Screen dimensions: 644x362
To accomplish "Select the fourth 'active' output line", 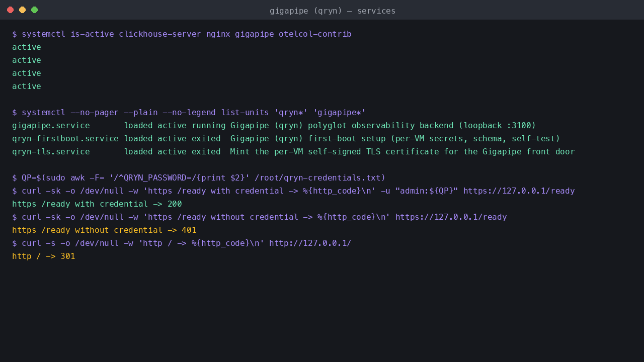I will coord(27,86).
